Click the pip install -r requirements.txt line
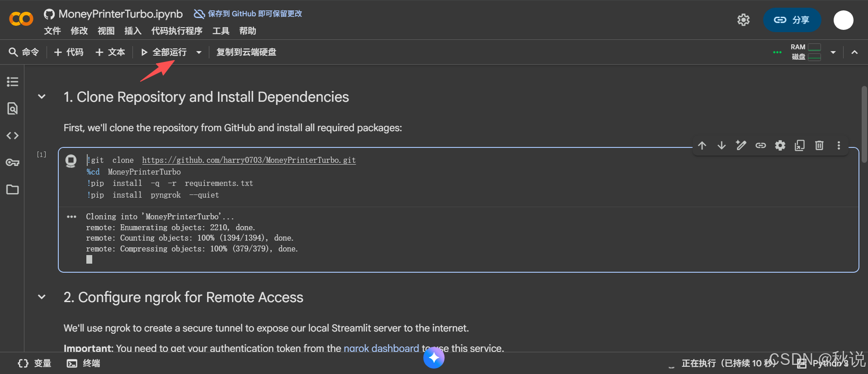This screenshot has height=374, width=868. coord(170,183)
